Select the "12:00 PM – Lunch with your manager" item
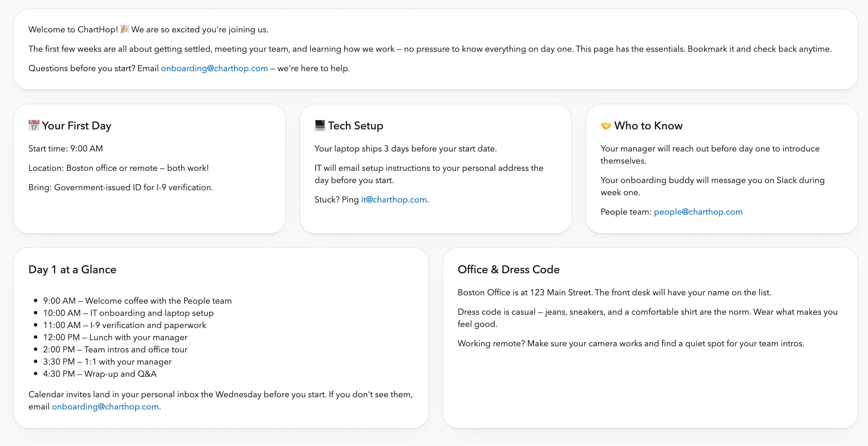The image size is (868, 446). coord(115,337)
